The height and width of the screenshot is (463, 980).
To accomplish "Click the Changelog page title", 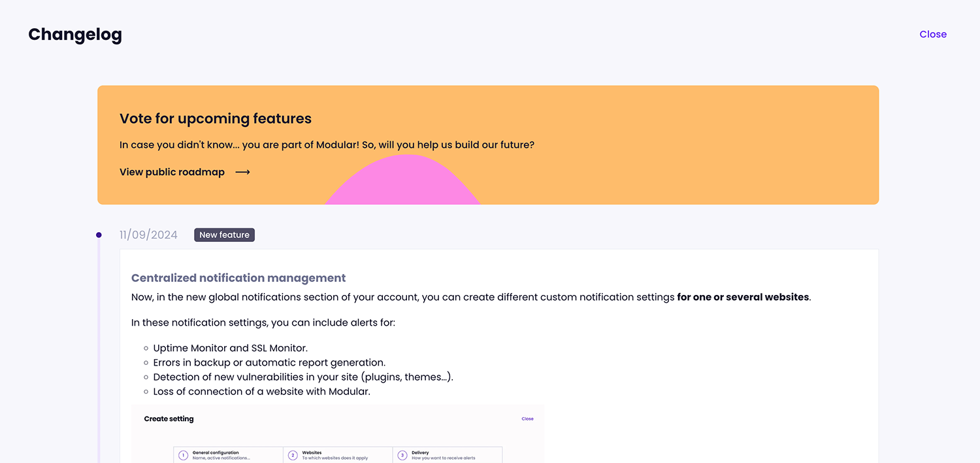I will click(x=74, y=34).
